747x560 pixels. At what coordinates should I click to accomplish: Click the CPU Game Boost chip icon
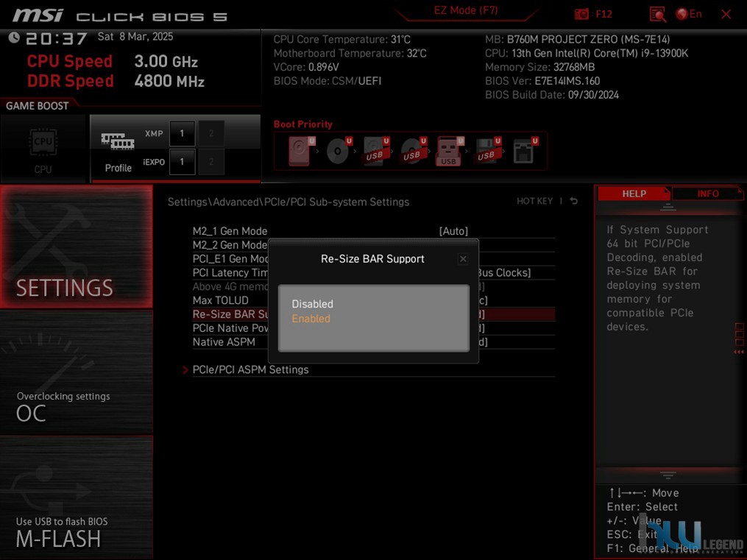click(43, 142)
